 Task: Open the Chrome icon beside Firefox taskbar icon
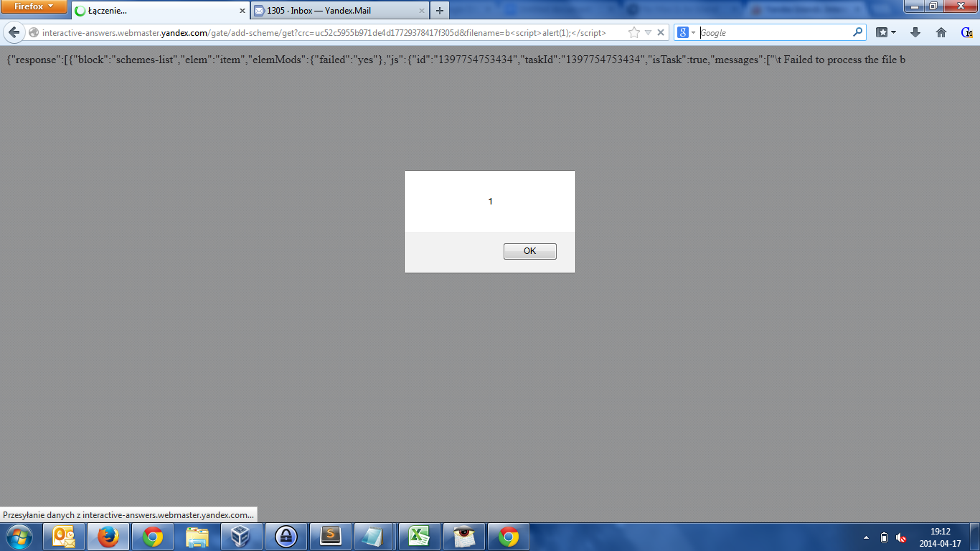[152, 537]
